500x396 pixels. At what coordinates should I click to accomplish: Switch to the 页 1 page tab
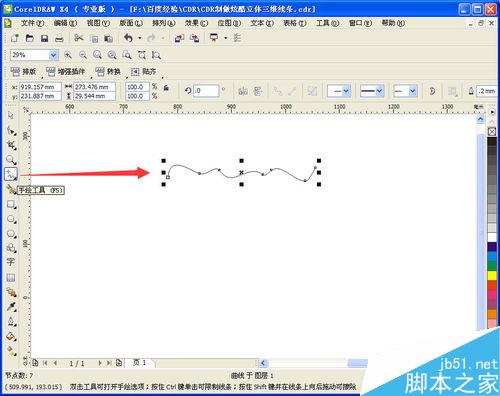140,362
